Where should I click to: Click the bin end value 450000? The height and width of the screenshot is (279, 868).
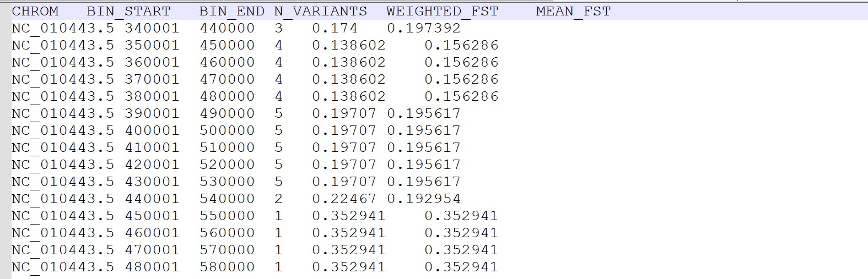[x=227, y=45]
